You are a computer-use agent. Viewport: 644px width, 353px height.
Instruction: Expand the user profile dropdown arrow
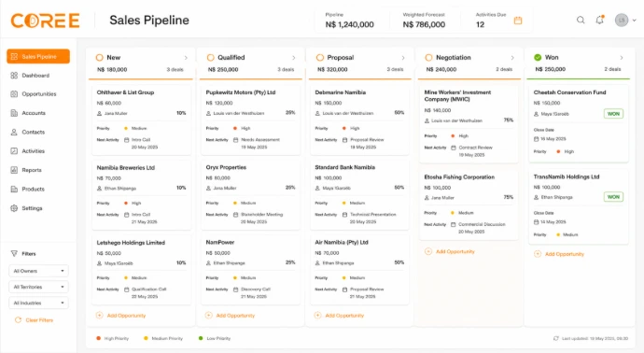[634, 21]
